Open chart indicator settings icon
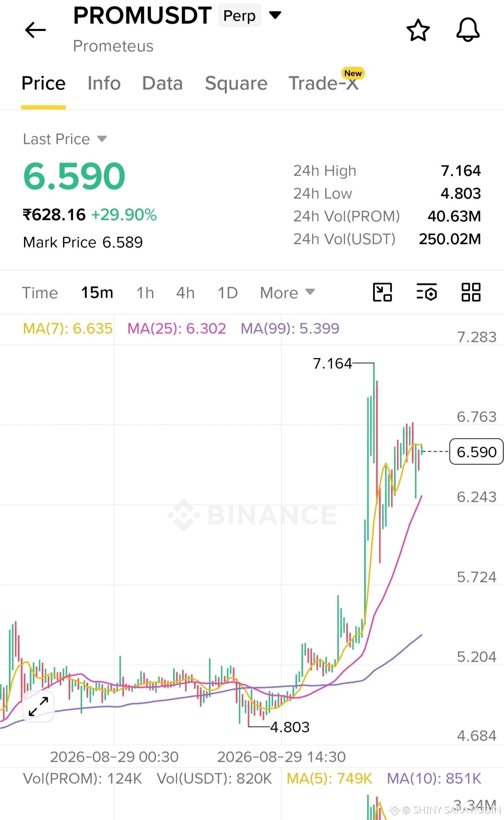504x820 pixels. click(426, 292)
